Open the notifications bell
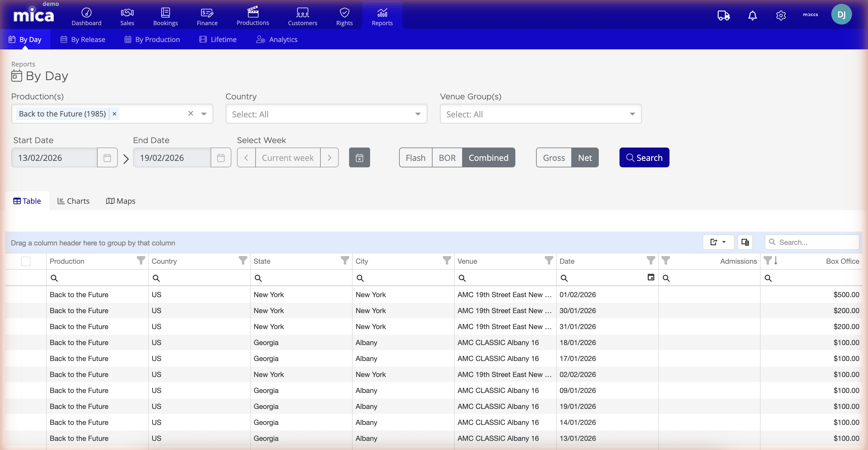868x450 pixels. pos(752,15)
